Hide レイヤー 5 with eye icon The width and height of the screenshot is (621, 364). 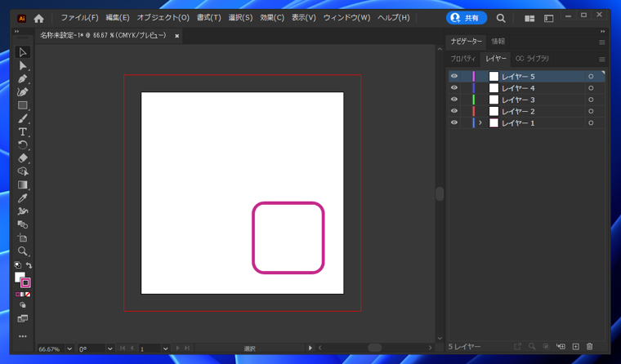point(454,77)
